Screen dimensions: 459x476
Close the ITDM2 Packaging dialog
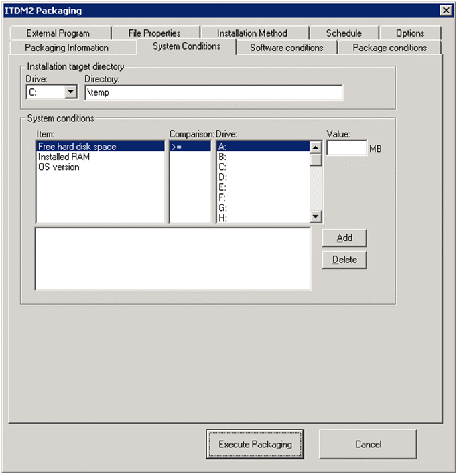tap(446, 11)
